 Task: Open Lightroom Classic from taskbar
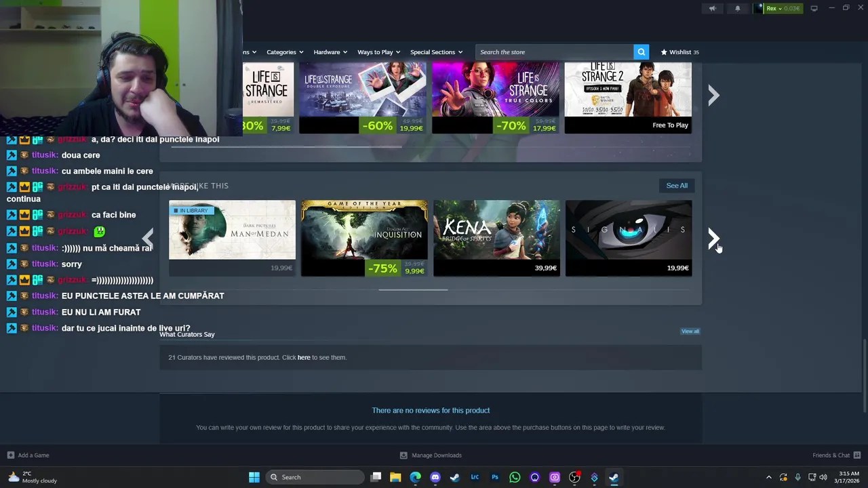point(475,477)
